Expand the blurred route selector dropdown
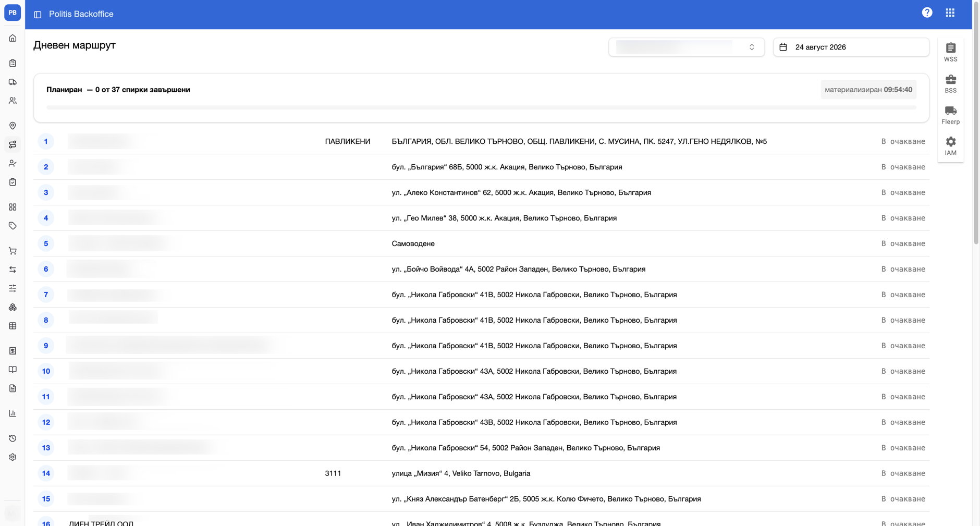Screen dimensions: 980x526 (x=687, y=47)
